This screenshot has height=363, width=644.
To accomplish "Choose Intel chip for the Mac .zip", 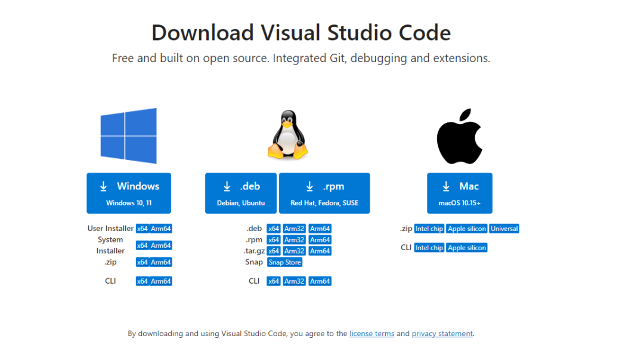I will pyautogui.click(x=429, y=229).
